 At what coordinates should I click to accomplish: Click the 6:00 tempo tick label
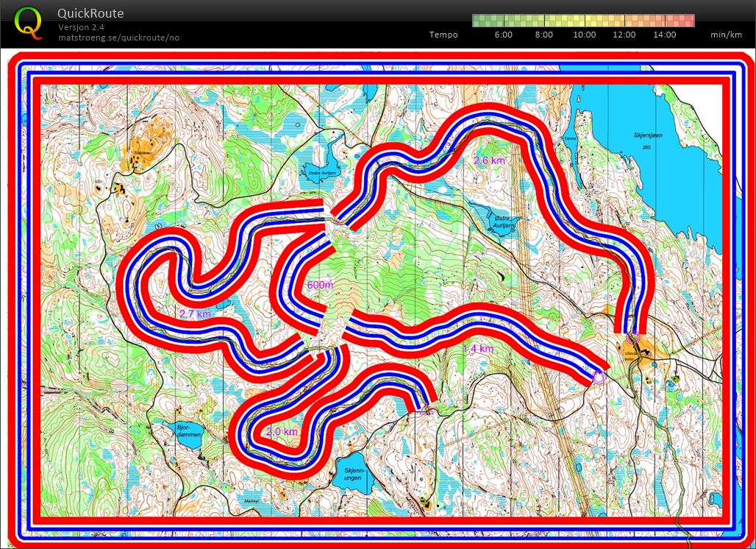tap(503, 35)
